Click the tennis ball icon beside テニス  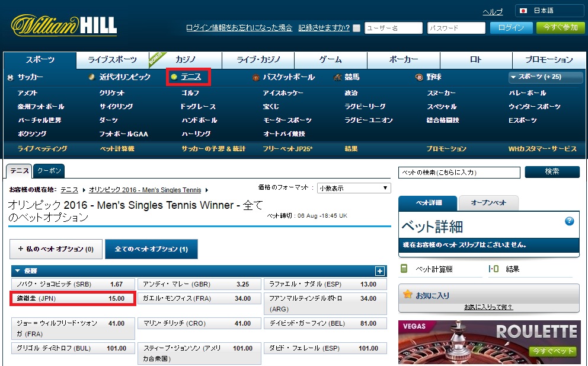(x=174, y=77)
